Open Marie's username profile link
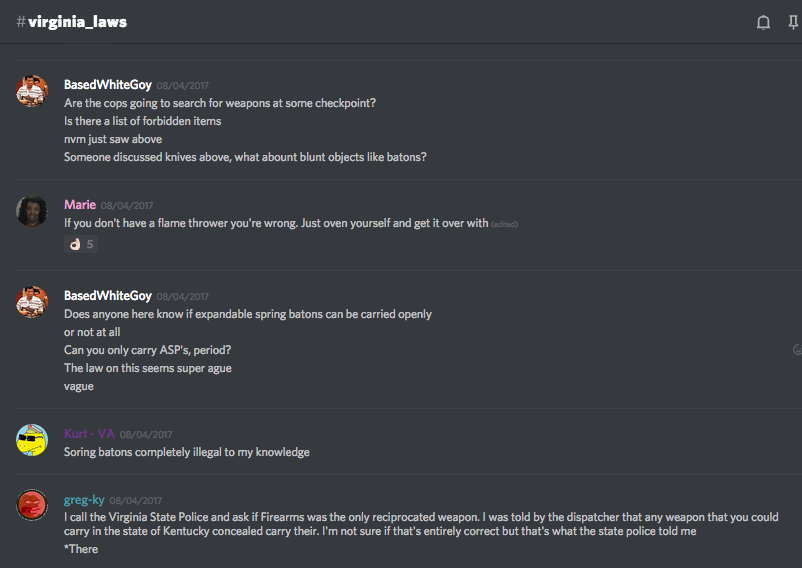 tap(80, 205)
